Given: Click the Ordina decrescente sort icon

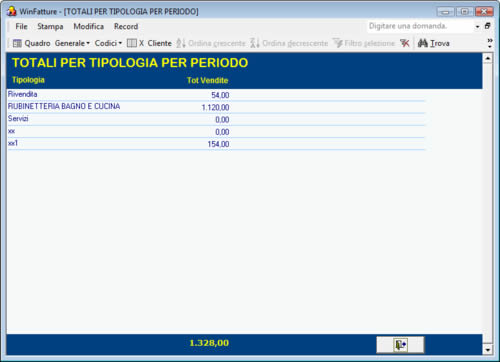Looking at the screenshot, I should pyautogui.click(x=255, y=43).
